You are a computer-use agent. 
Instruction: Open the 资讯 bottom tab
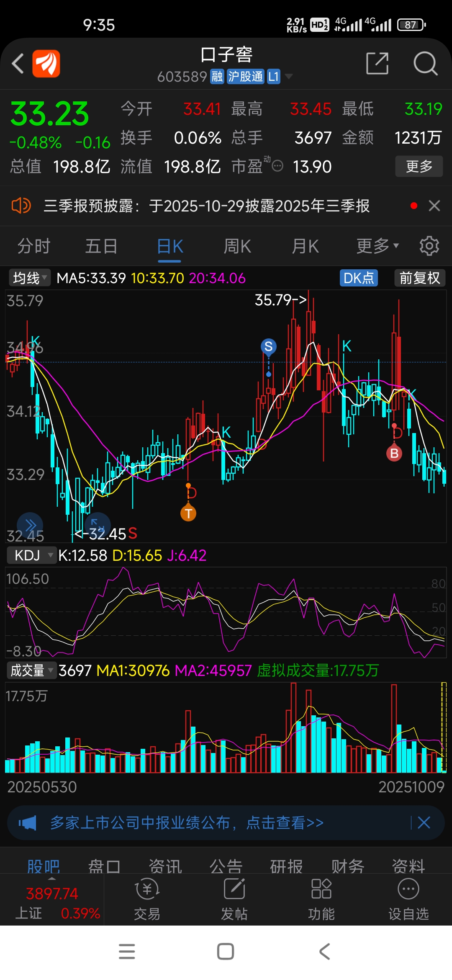[x=165, y=866]
